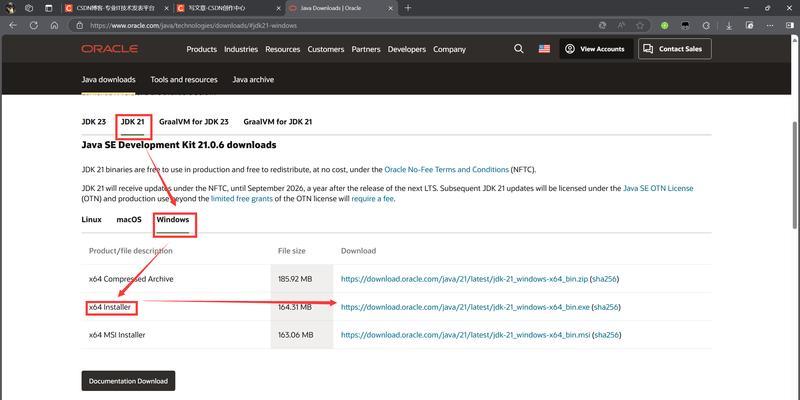Open sha256 link for zip archive

605,279
